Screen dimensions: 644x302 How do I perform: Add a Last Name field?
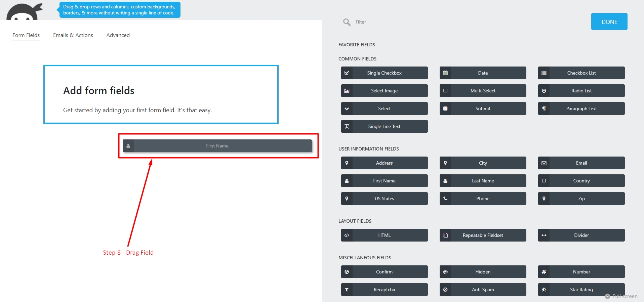483,181
